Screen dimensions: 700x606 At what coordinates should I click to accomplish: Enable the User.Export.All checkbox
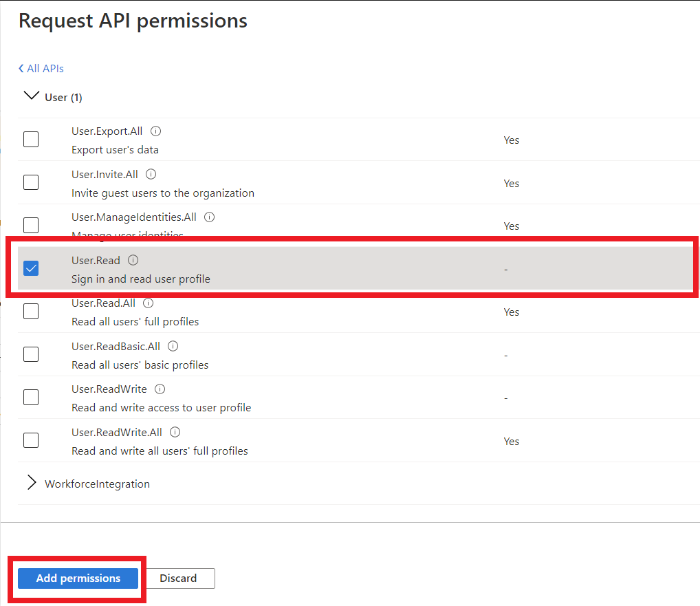tap(31, 140)
